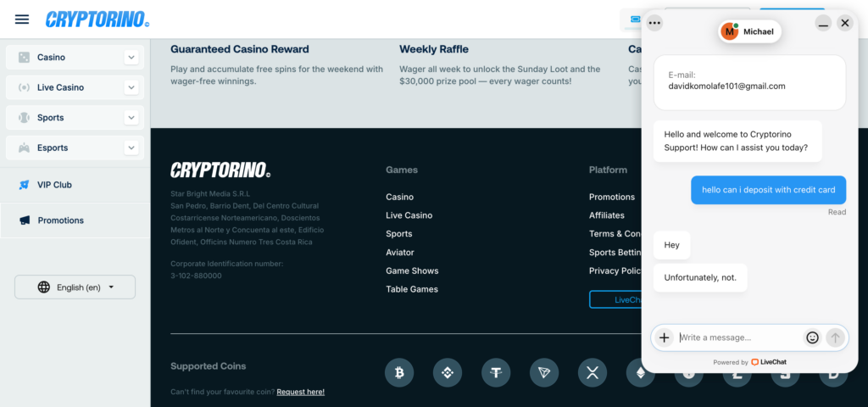Open chat options three-dot menu
Viewport: 868px width, 407px height.
(655, 23)
